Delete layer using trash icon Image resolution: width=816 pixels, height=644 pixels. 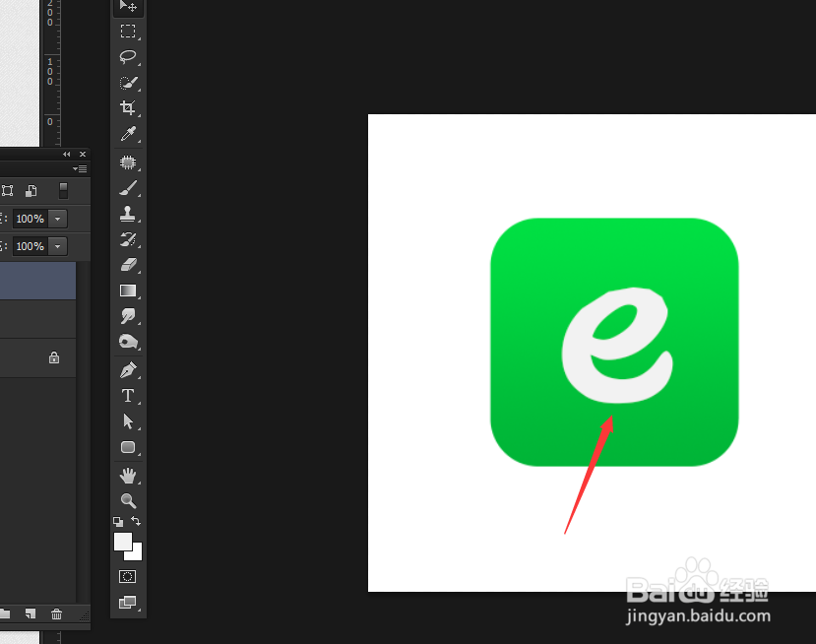pos(56,613)
